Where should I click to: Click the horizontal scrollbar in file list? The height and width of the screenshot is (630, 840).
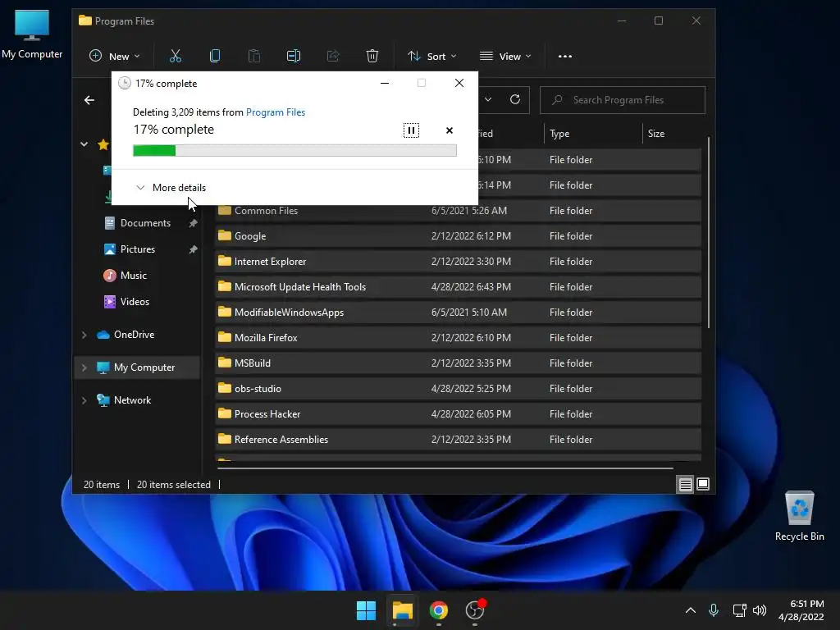click(445, 468)
